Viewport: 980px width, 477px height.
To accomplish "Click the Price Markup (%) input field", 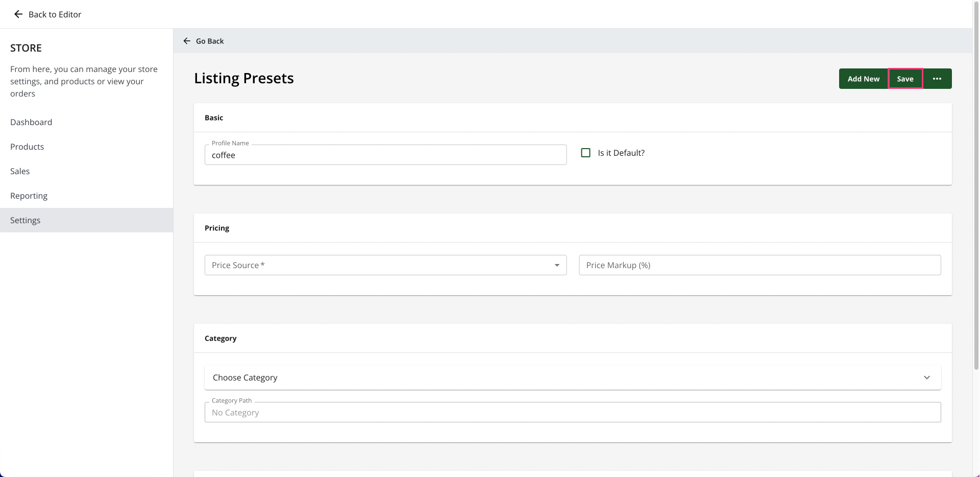I will point(759,265).
